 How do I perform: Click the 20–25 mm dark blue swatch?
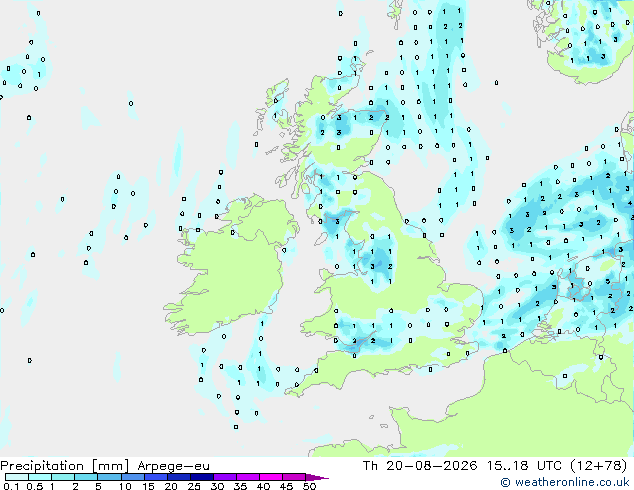click(178, 477)
